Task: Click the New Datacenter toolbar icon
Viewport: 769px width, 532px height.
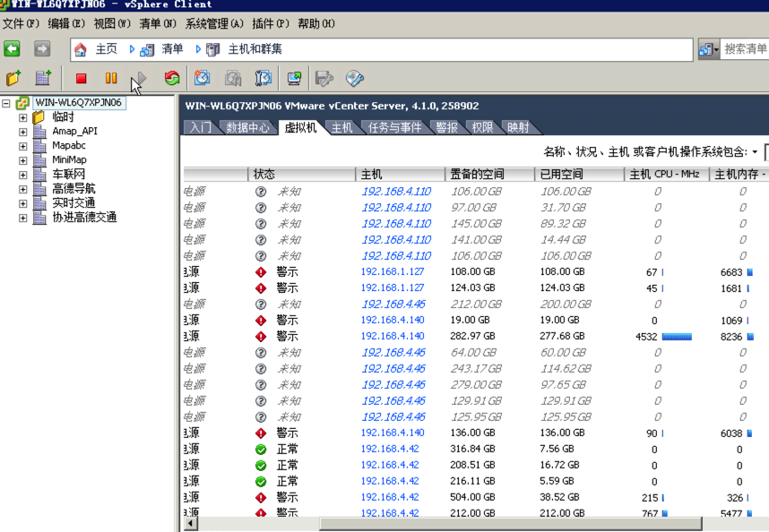Action: [x=43, y=78]
